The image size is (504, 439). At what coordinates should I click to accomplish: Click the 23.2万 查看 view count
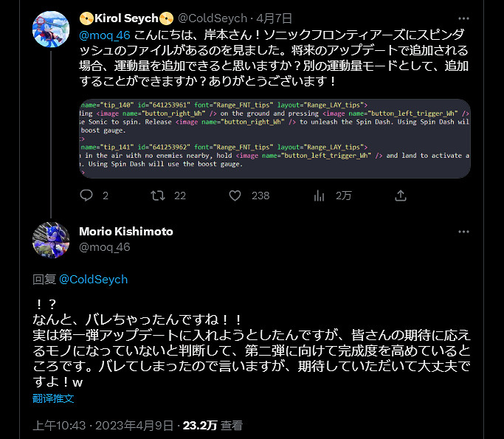click(212, 426)
